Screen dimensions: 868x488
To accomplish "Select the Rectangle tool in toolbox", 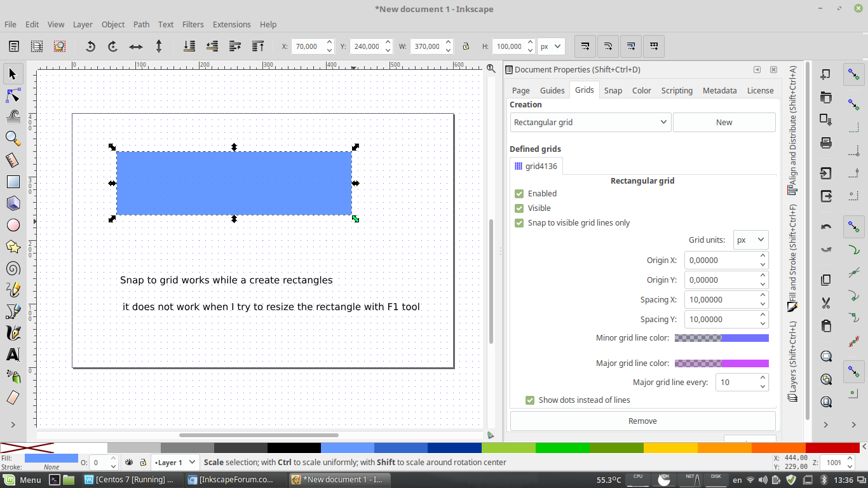I will (13, 182).
